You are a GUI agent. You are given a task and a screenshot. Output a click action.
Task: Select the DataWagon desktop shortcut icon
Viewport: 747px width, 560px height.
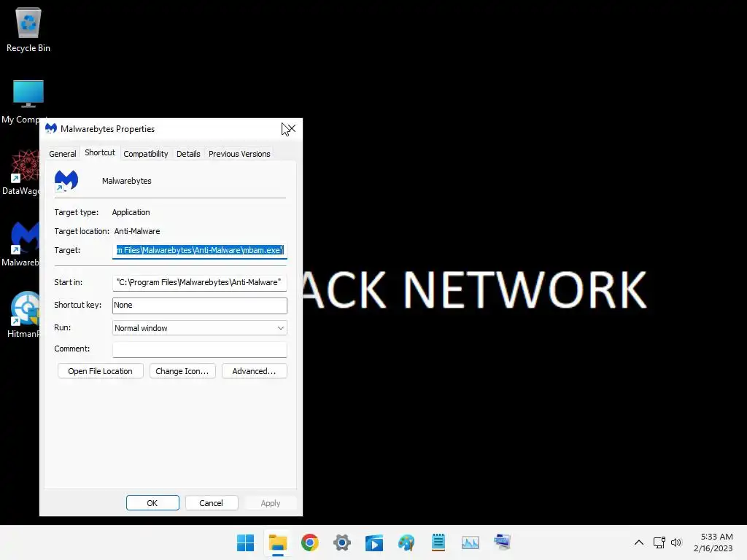[21, 172]
